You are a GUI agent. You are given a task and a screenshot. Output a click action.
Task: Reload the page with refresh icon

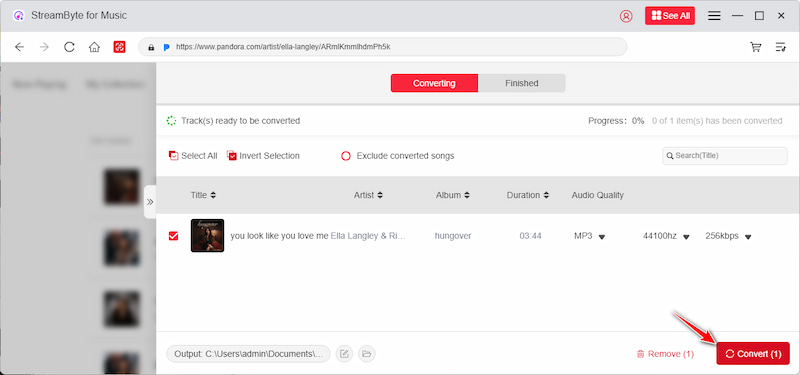pos(69,47)
